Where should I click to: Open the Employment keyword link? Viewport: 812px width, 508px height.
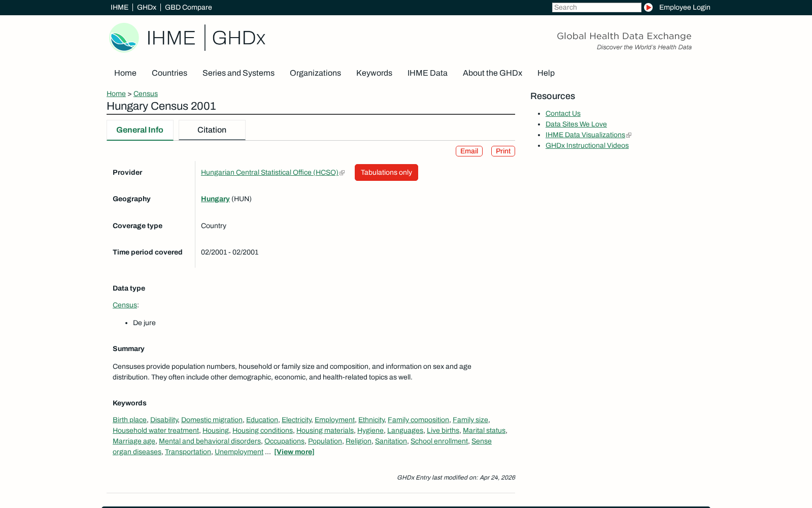[x=334, y=420]
